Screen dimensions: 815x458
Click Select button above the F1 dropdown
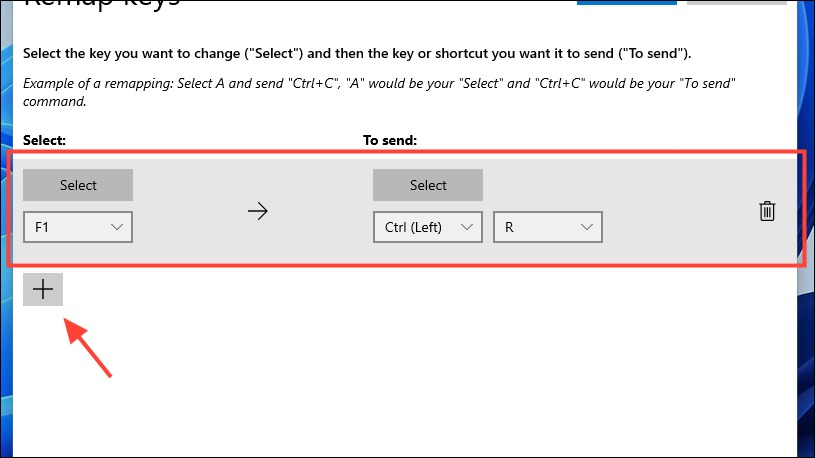(x=78, y=185)
